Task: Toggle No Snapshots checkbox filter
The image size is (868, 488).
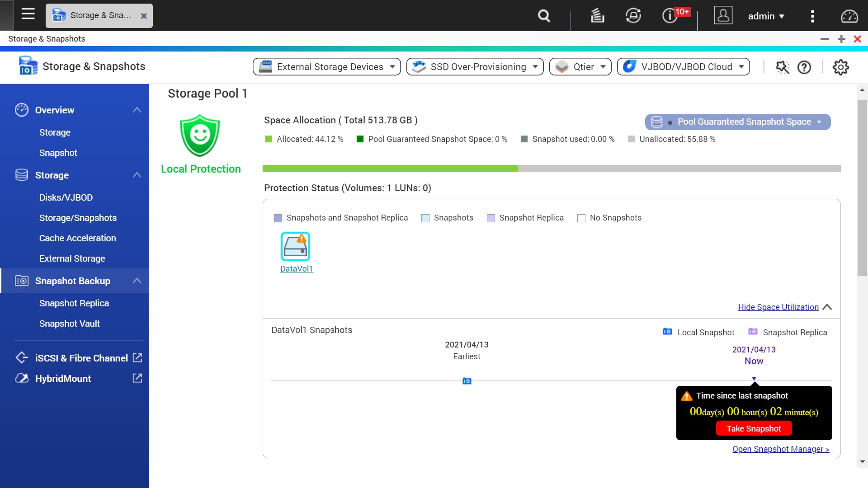Action: pyautogui.click(x=582, y=217)
